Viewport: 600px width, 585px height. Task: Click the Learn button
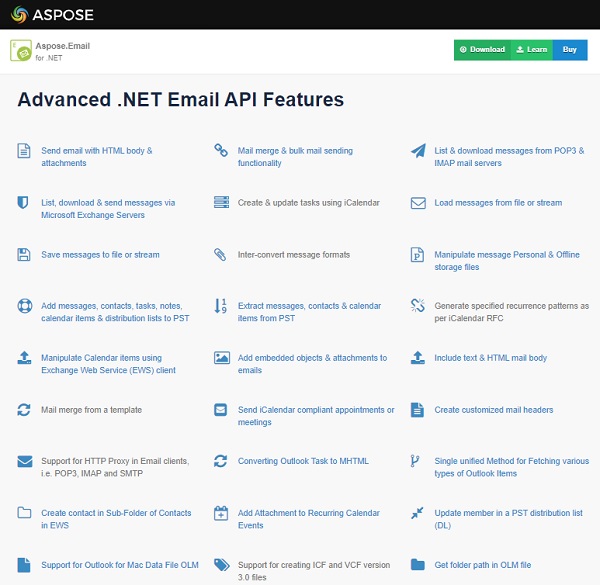tap(532, 50)
